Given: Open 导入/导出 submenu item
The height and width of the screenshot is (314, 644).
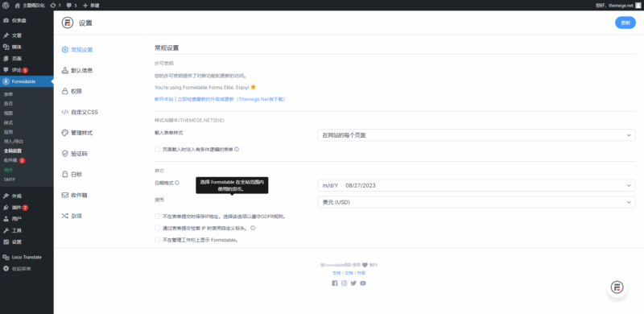Looking at the screenshot, I should 14,142.
